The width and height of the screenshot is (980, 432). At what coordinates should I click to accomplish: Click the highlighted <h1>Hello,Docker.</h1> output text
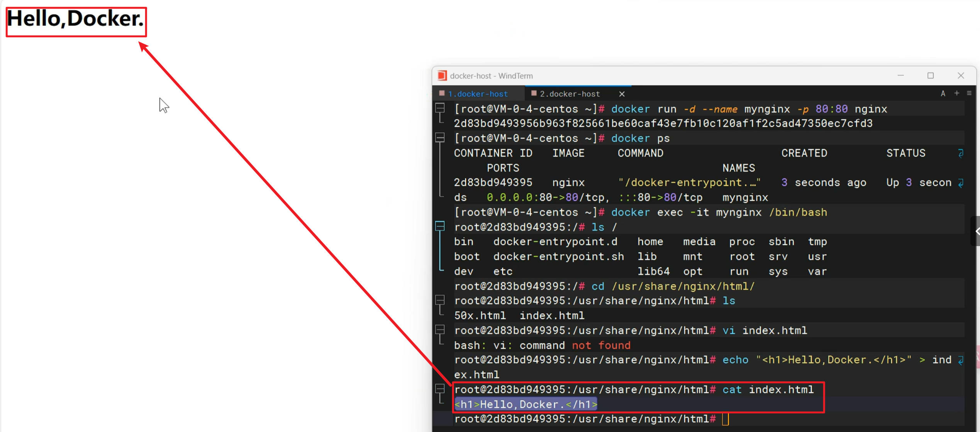point(525,404)
